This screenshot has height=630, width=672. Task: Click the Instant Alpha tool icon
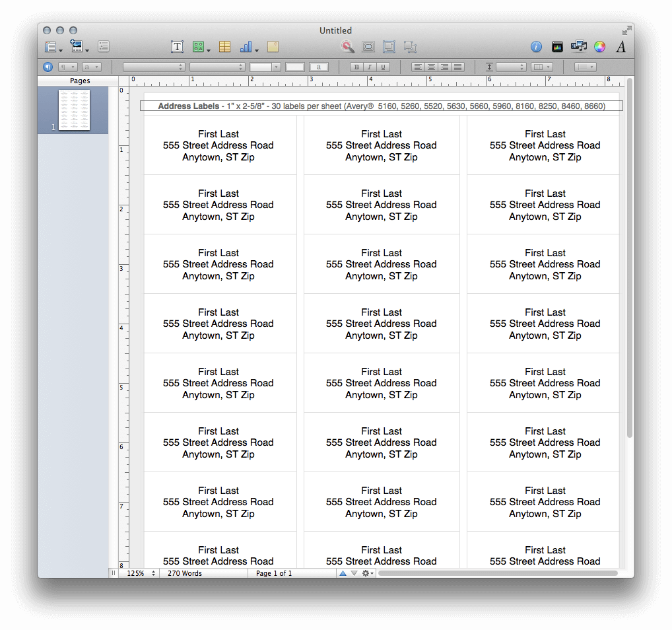[348, 46]
